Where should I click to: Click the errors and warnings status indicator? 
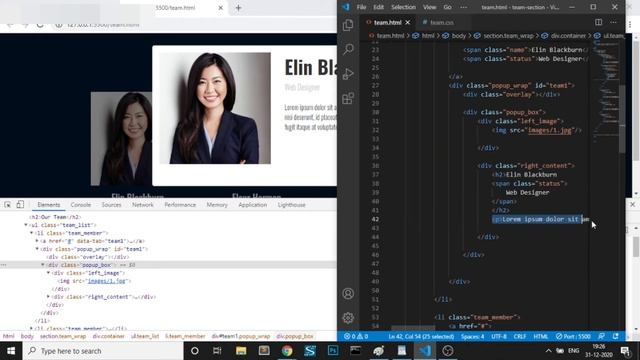point(356,336)
